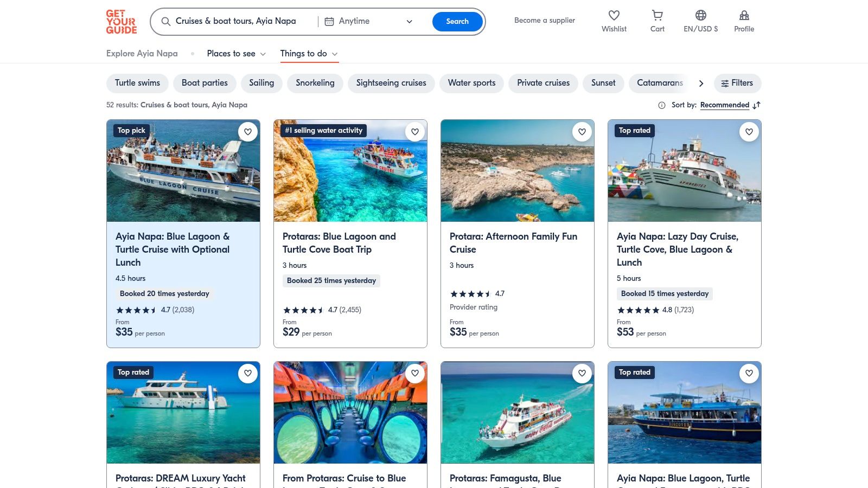
Task: Wishlist the Blue Lagoon & Turtle Cruise with Optional Lunch
Action: (248, 132)
